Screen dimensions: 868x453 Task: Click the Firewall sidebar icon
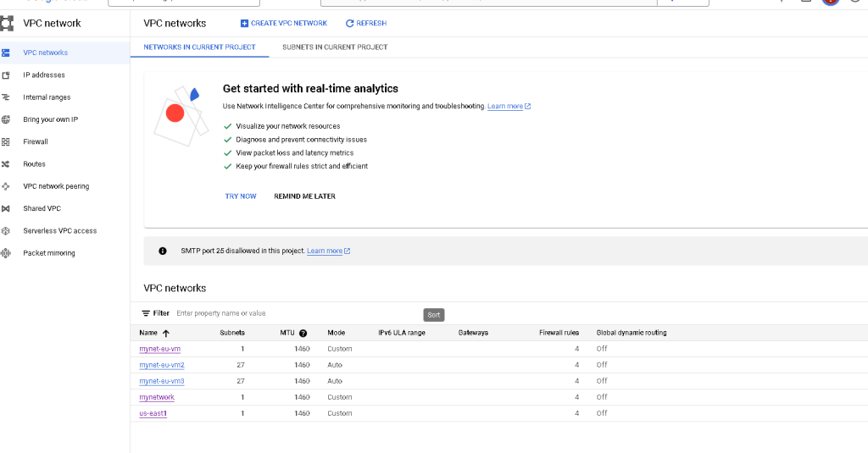click(6, 142)
